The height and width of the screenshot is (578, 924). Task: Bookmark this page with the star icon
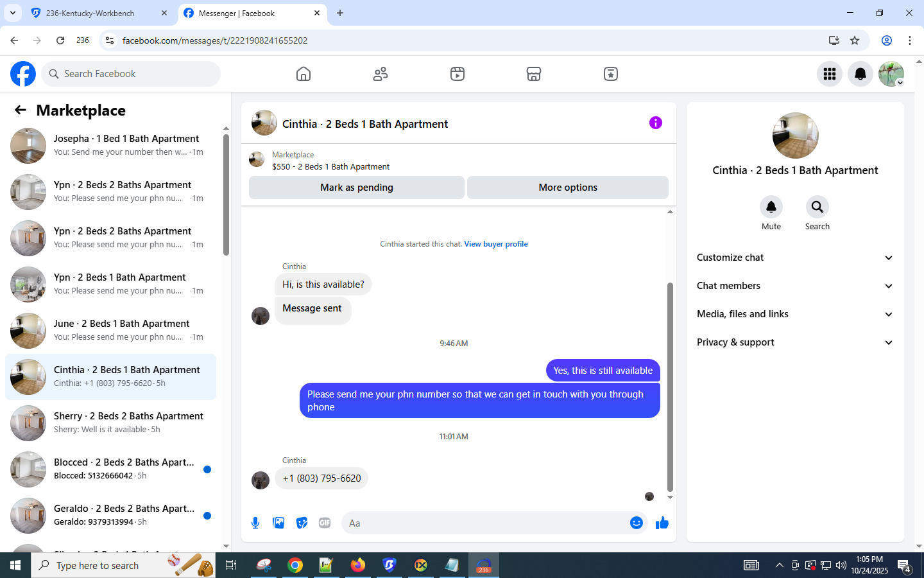(855, 40)
